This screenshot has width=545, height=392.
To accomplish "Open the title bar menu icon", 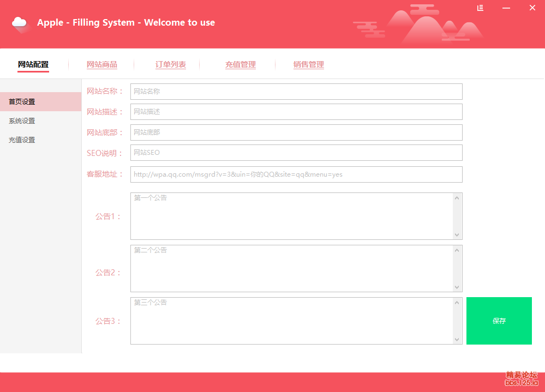I will 480,8.
